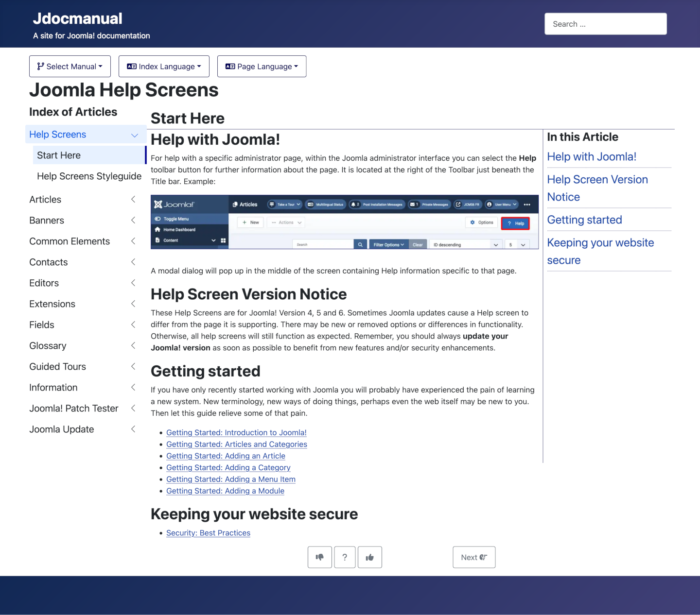
Task: Expand the Extensions section chevron
Action: coord(133,304)
